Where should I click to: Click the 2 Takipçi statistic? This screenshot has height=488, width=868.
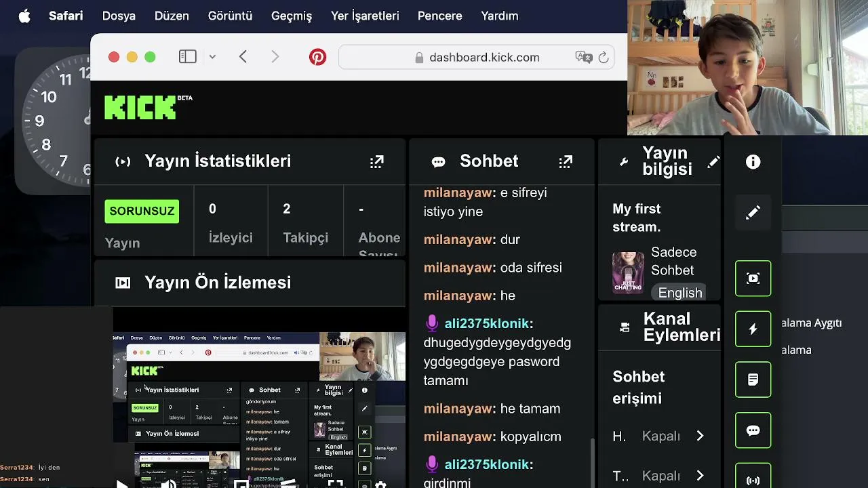tap(305, 224)
